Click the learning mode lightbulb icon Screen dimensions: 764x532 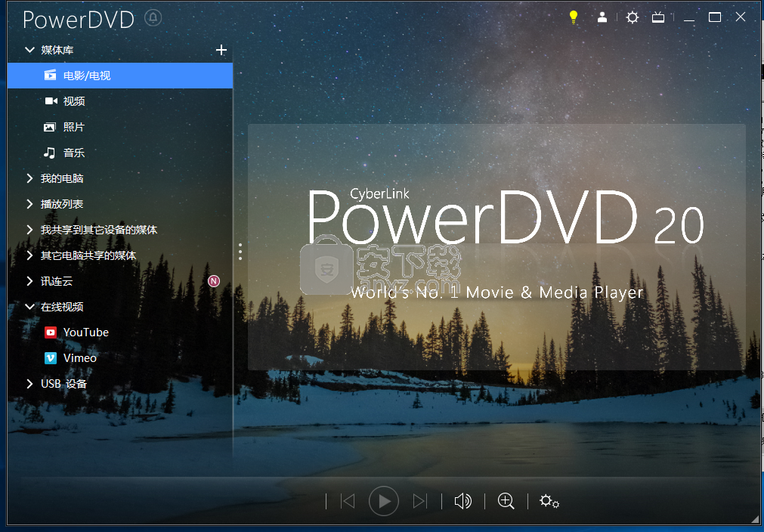point(573,17)
